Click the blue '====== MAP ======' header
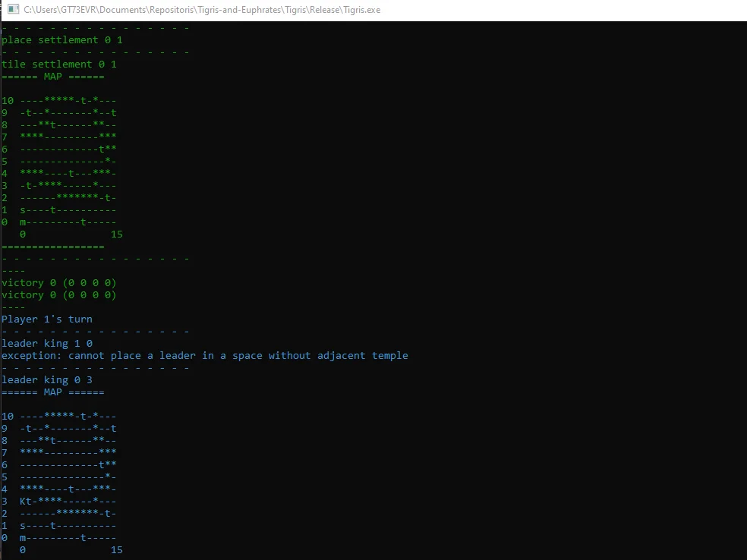The width and height of the screenshot is (747, 560). click(x=53, y=392)
